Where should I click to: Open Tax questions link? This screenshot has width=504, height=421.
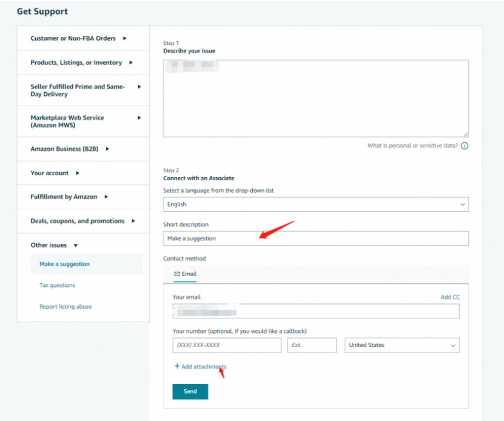click(x=57, y=285)
